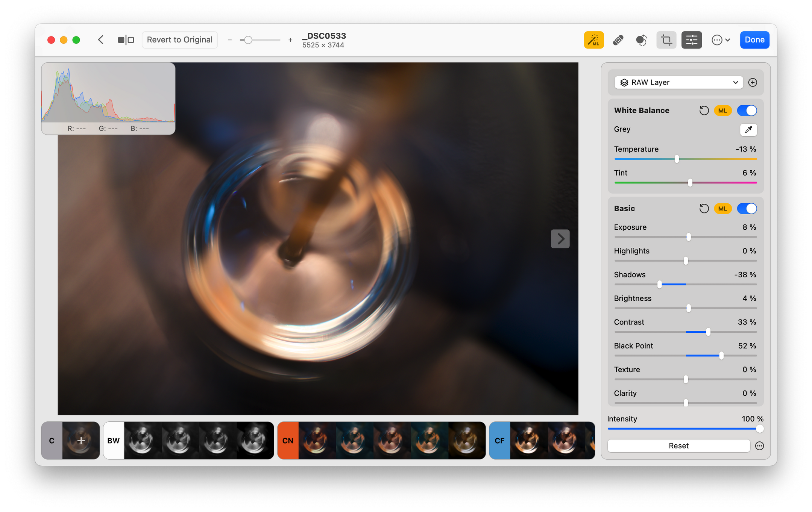The image size is (812, 512).
Task: Apply ML to White Balance
Action: [x=722, y=111]
